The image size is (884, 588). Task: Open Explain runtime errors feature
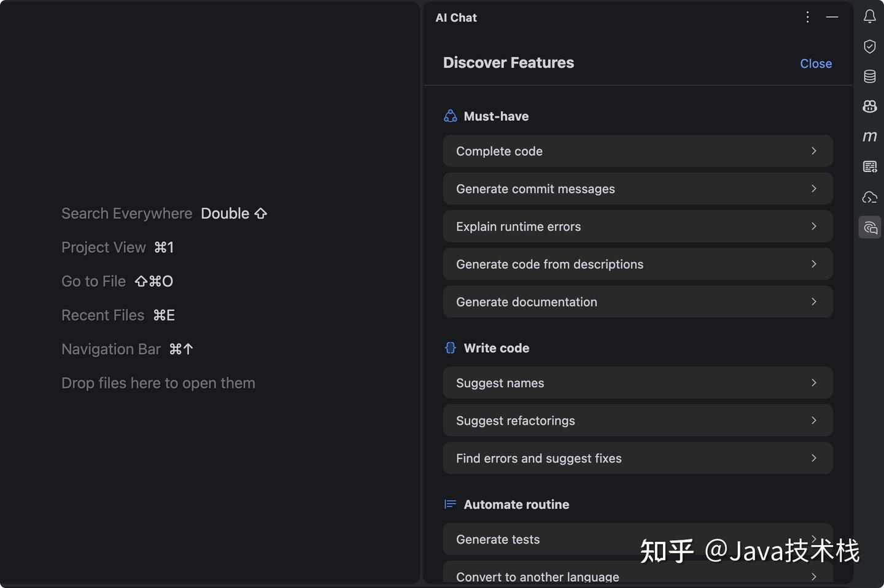(x=637, y=226)
